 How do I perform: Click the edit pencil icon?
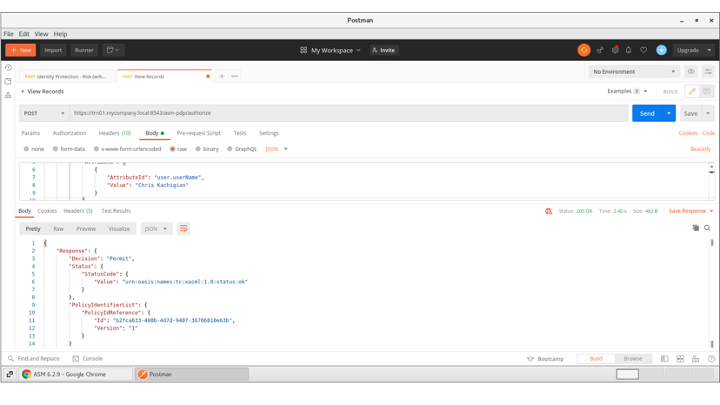pyautogui.click(x=692, y=91)
